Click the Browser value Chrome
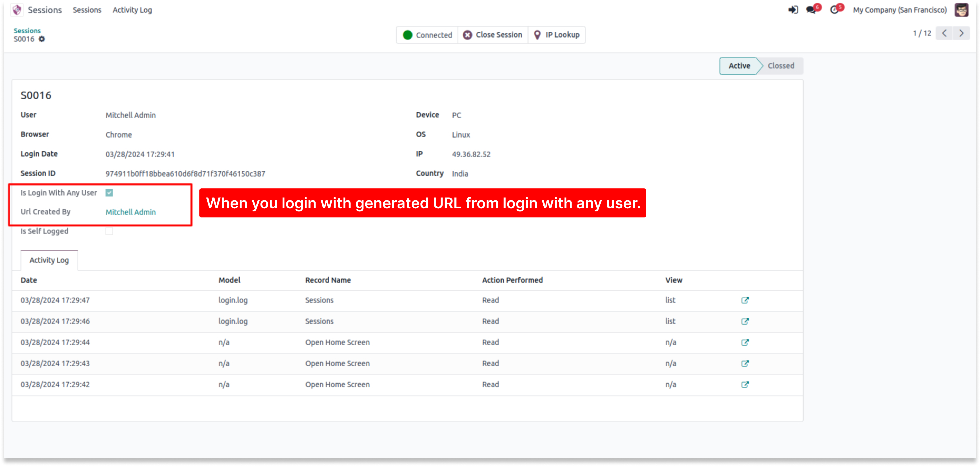Image resolution: width=980 pixels, height=466 pixels. (x=119, y=135)
